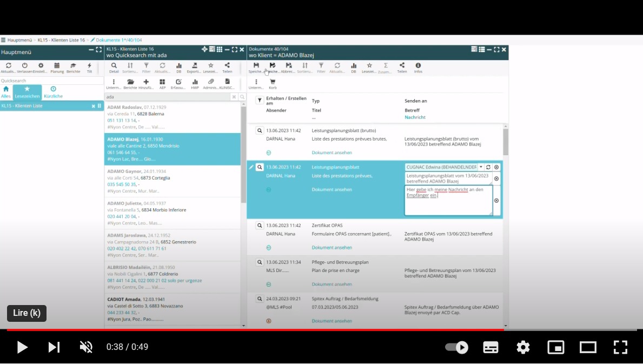
Task: Toggle YouTube autoplay switch
Action: click(457, 347)
